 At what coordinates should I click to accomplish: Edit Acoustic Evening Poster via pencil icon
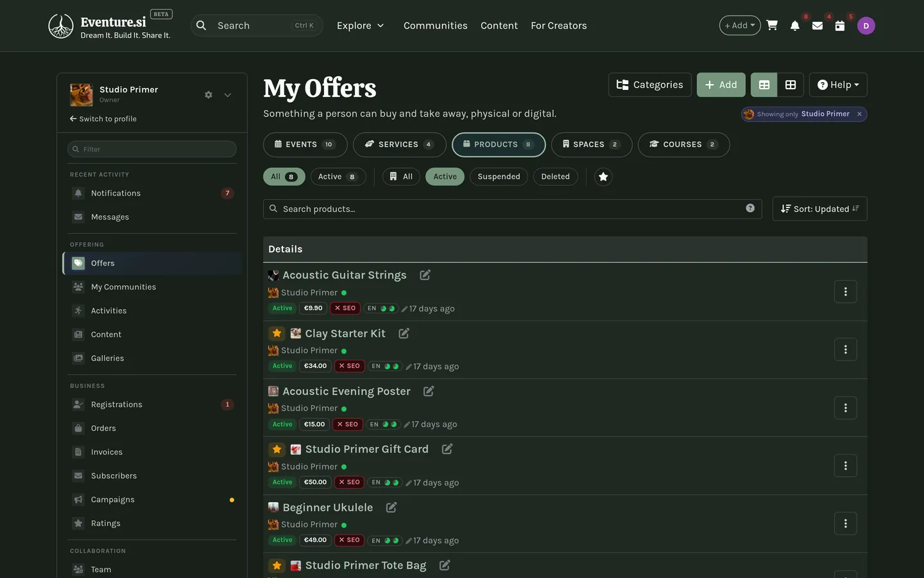429,391
